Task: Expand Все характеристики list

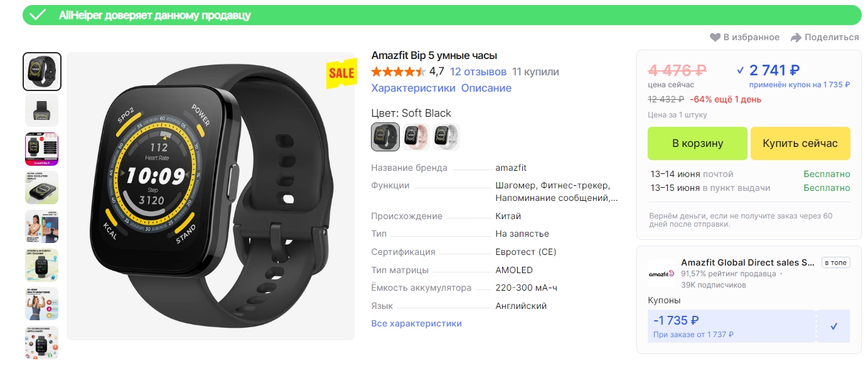Action: (x=417, y=324)
